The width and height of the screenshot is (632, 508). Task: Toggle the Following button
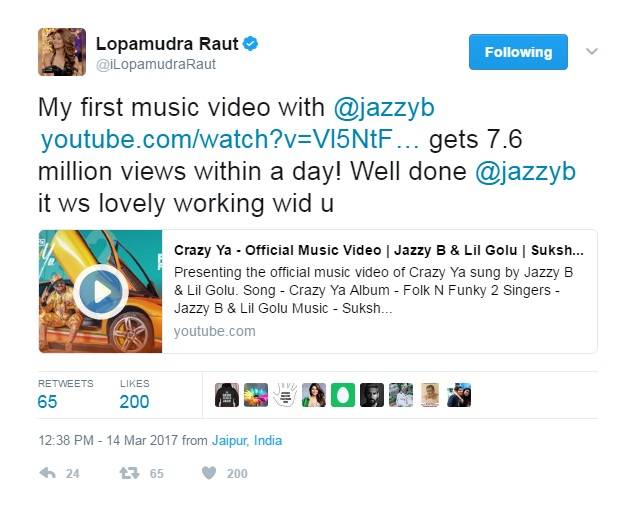(518, 52)
